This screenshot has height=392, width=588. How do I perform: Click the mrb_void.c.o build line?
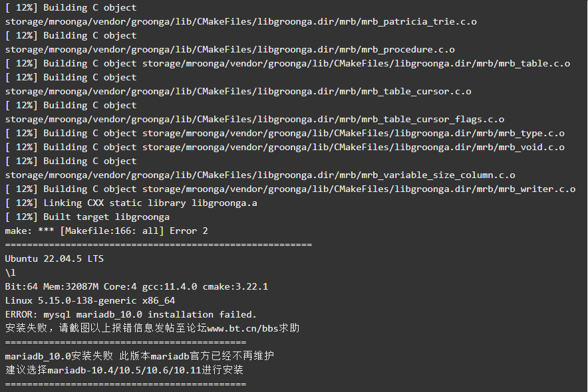coord(285,147)
